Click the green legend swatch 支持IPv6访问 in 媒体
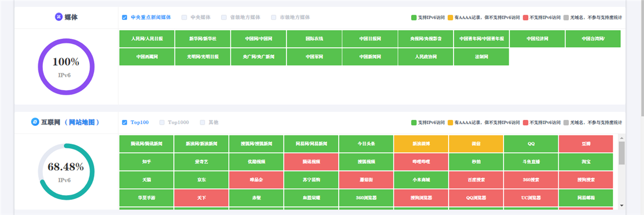 coord(414,18)
